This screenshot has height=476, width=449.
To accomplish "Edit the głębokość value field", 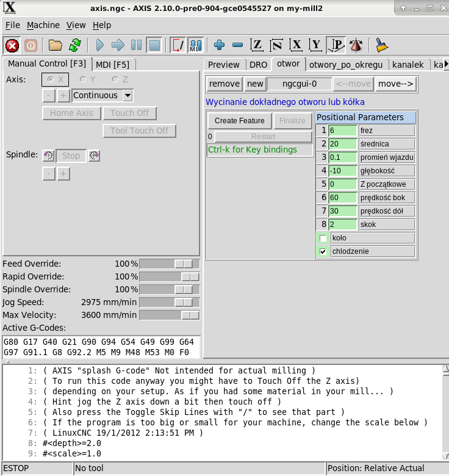I will (342, 171).
